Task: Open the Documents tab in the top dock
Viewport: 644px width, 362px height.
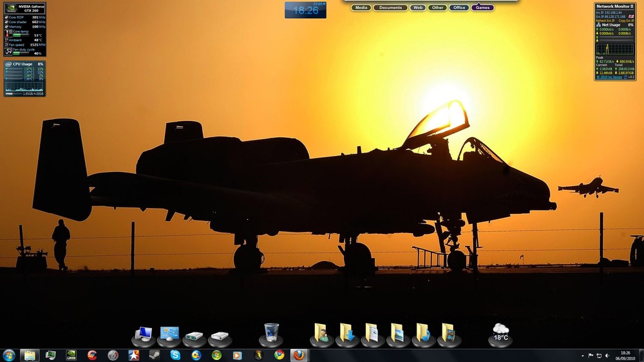Action: click(x=390, y=7)
